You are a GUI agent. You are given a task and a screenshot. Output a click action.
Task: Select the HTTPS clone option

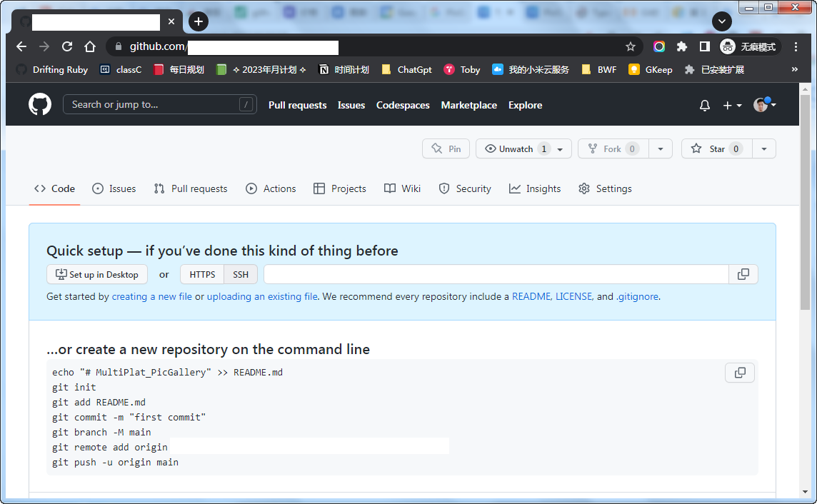pyautogui.click(x=202, y=274)
